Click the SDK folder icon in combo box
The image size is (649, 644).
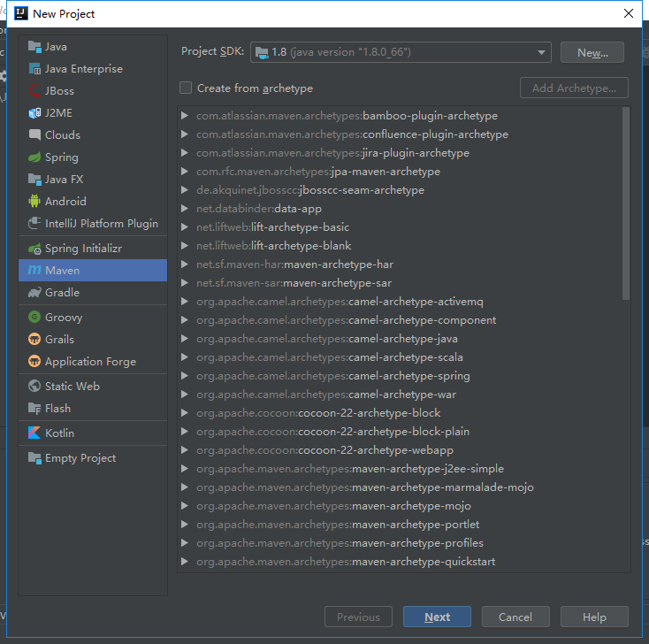[262, 52]
